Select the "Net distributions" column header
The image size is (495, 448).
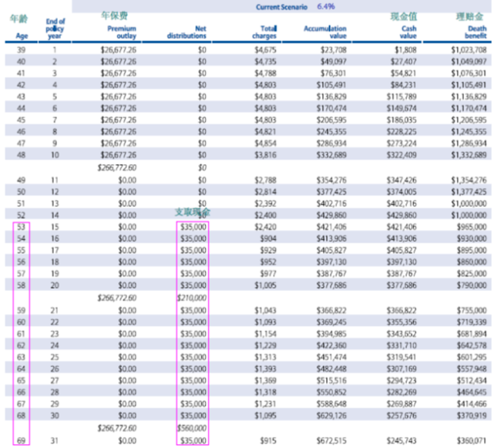tap(186, 33)
